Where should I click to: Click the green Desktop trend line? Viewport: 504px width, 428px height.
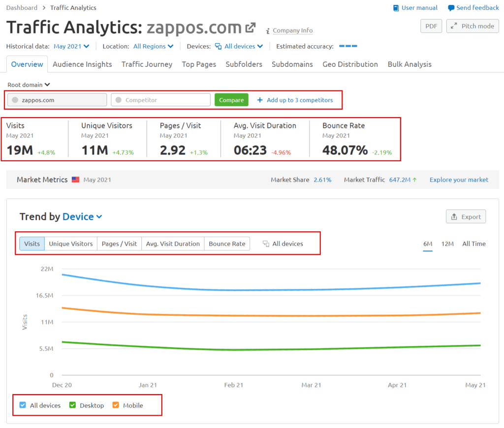[272, 349]
